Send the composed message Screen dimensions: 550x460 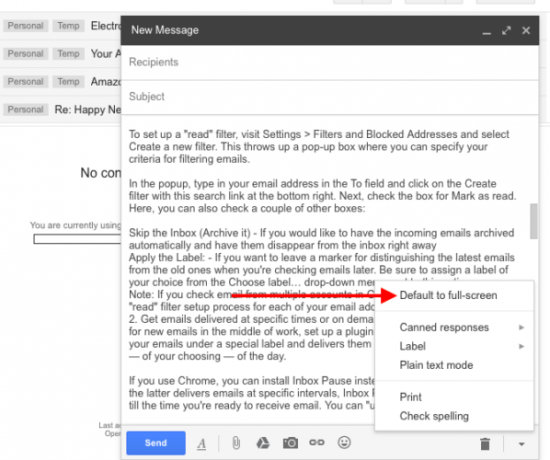[x=156, y=443]
